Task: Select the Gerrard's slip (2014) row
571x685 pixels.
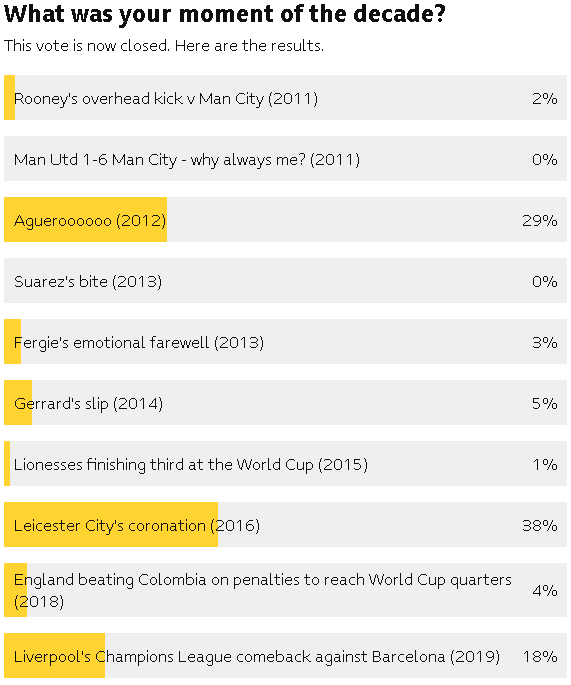Action: (x=285, y=402)
